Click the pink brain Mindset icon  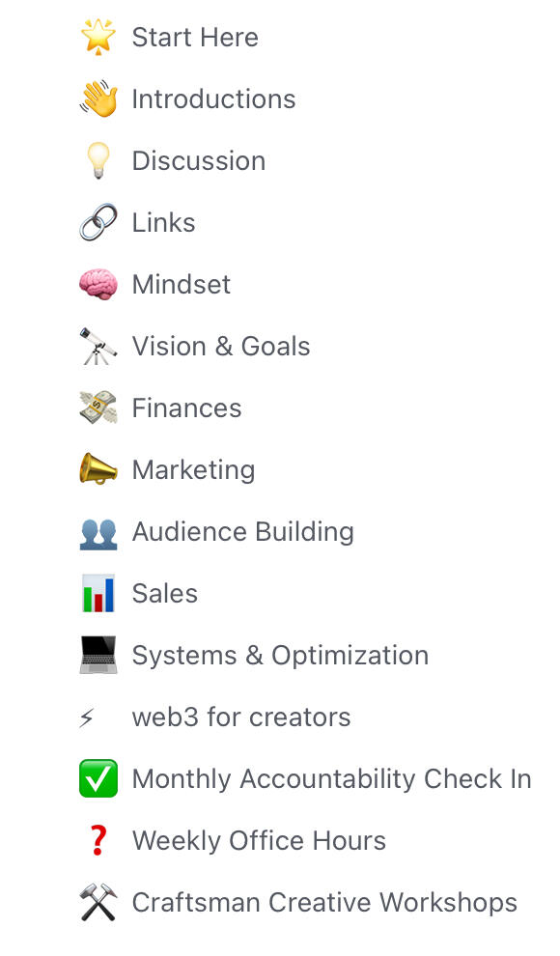click(98, 284)
